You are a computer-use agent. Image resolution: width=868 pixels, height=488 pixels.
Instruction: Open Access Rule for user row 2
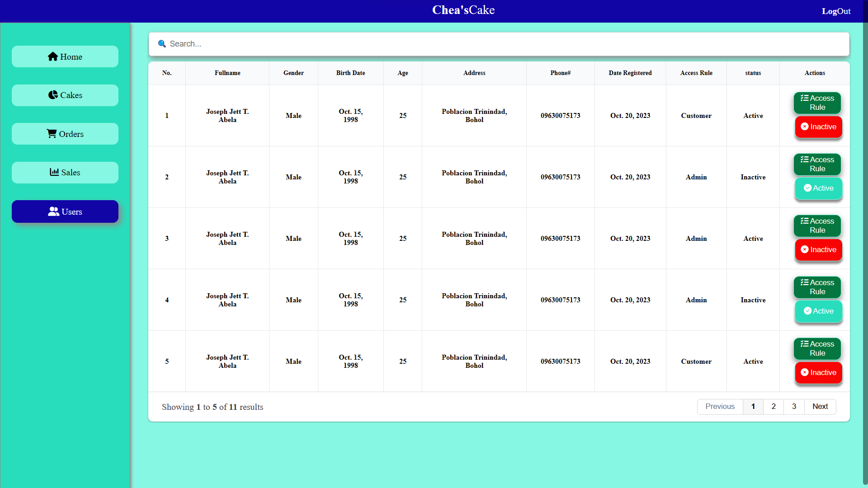[x=817, y=164]
